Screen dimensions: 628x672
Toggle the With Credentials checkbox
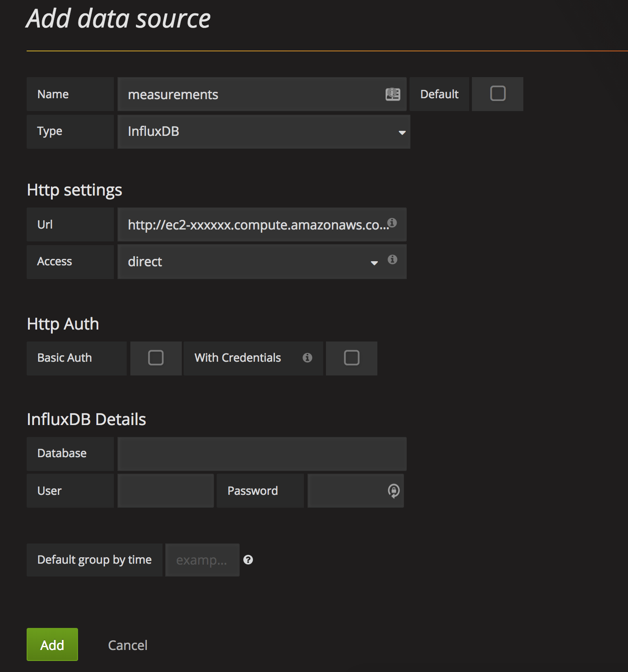point(351,358)
